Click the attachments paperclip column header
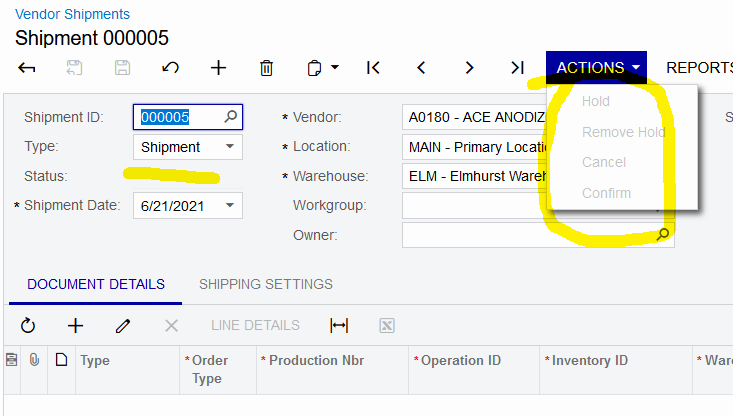Viewport: 733px width, 416px height. coord(34,360)
